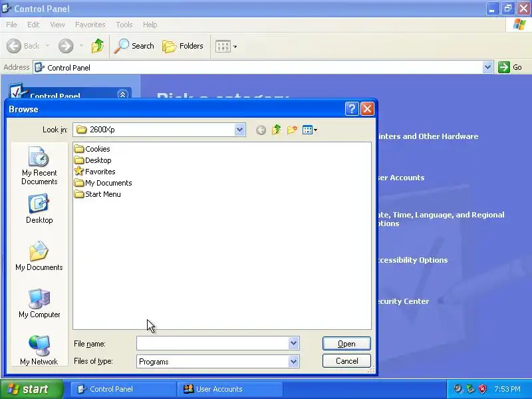Open My Network places shortcut
532x399 pixels.
tap(39, 350)
